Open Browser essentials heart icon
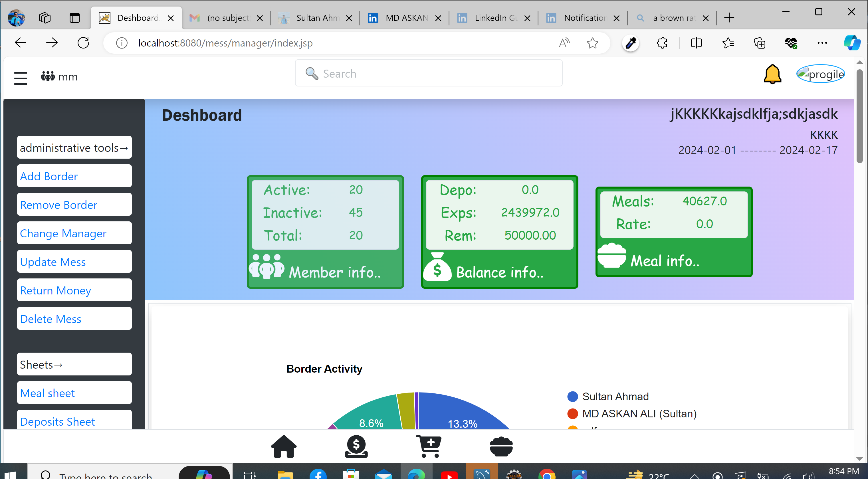Image resolution: width=868 pixels, height=479 pixels. [x=791, y=43]
